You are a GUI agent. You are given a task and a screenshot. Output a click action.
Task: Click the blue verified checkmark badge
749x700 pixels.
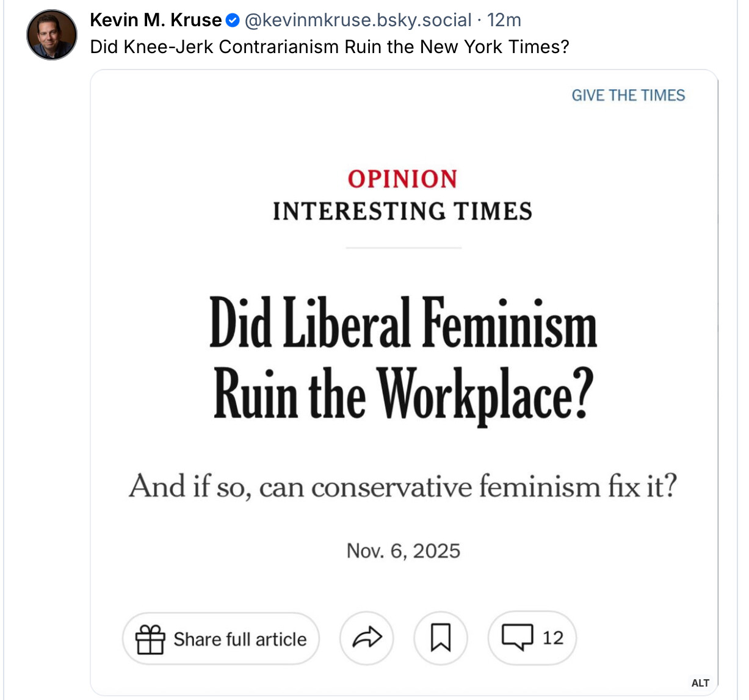(233, 21)
